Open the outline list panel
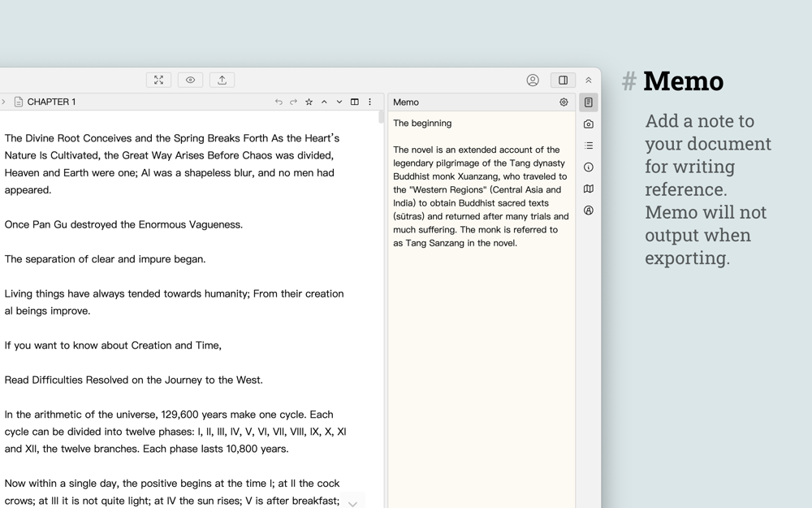 tap(588, 145)
